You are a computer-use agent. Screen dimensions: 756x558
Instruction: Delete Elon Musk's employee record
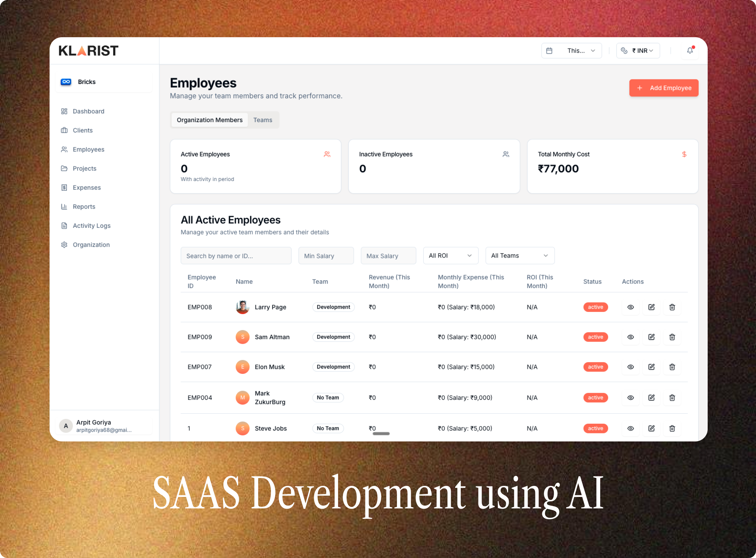coord(672,367)
